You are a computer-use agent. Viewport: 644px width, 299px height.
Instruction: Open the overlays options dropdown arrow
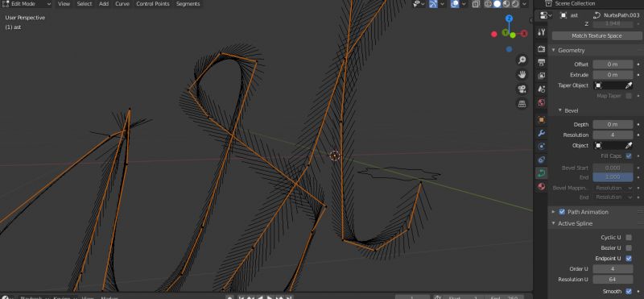tap(464, 4)
